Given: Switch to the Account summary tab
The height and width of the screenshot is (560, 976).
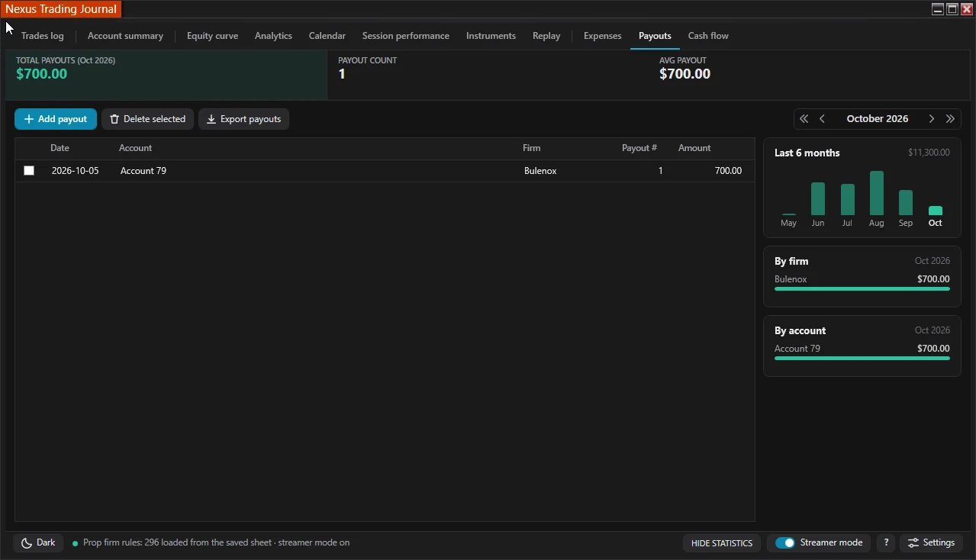Looking at the screenshot, I should tap(125, 36).
